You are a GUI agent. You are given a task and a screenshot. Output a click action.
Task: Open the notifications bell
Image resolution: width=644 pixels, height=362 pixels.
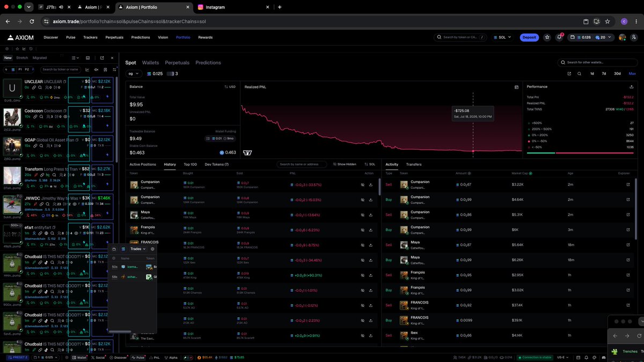pyautogui.click(x=559, y=38)
